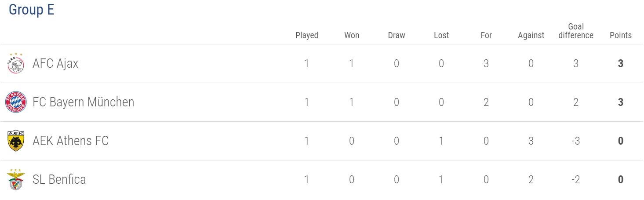644x200 pixels.
Task: Select the AEK Athens FC team name
Action: pos(70,141)
